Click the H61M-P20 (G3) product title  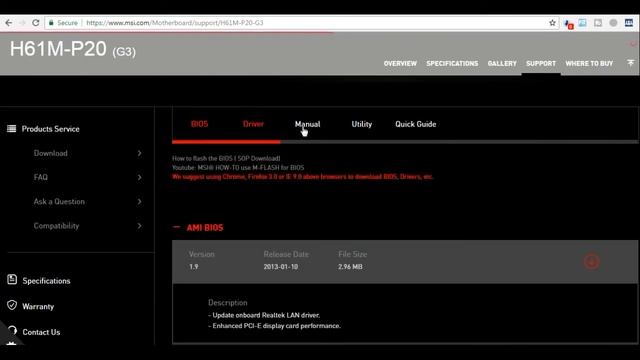point(73,49)
